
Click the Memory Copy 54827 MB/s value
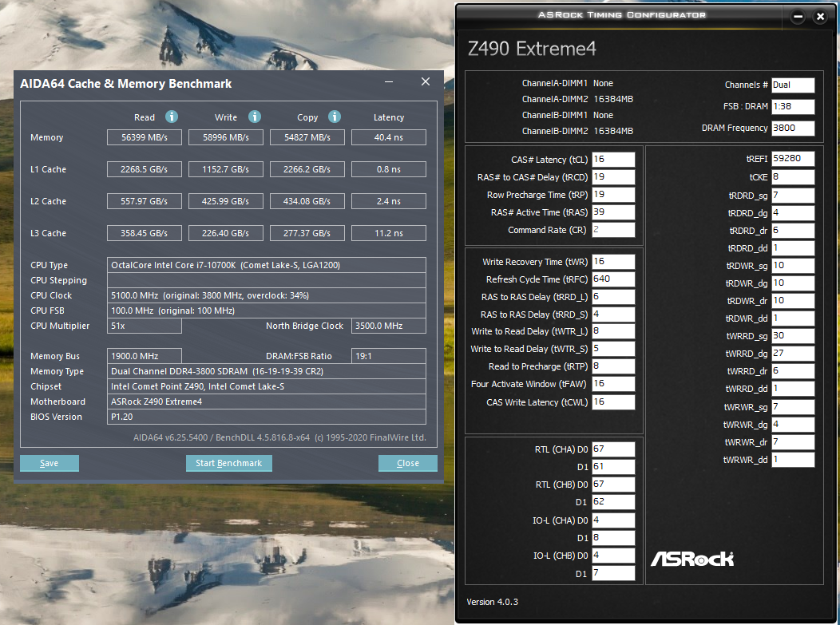coord(307,137)
